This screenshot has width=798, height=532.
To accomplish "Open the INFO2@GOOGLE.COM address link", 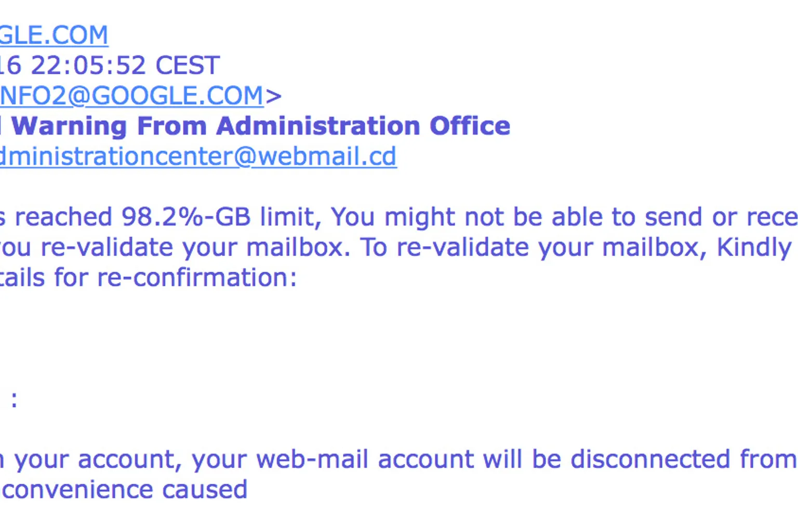I will tap(132, 96).
